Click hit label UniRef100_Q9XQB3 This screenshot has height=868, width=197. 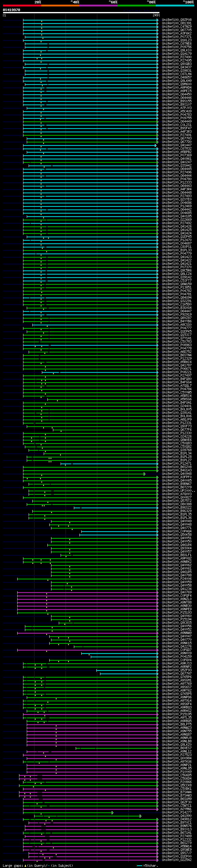177,64
